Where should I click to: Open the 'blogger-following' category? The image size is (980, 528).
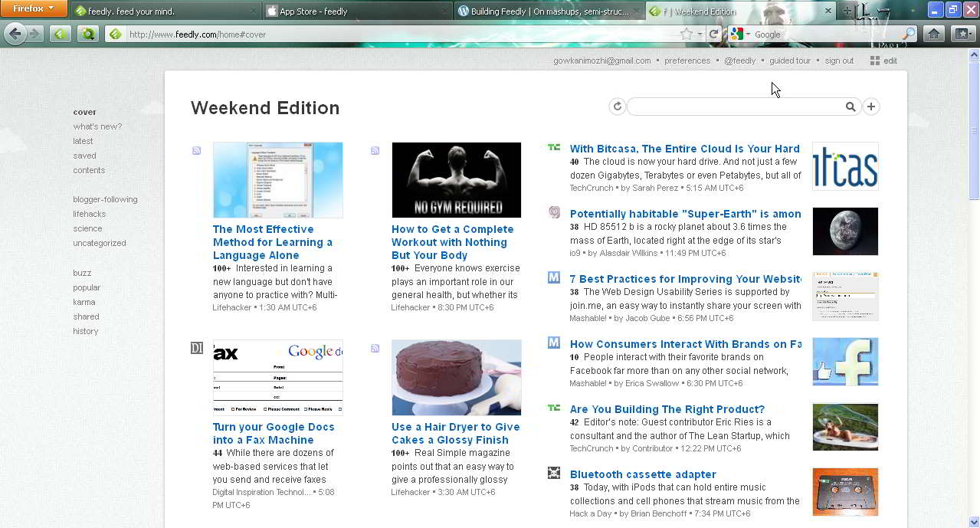tap(105, 199)
